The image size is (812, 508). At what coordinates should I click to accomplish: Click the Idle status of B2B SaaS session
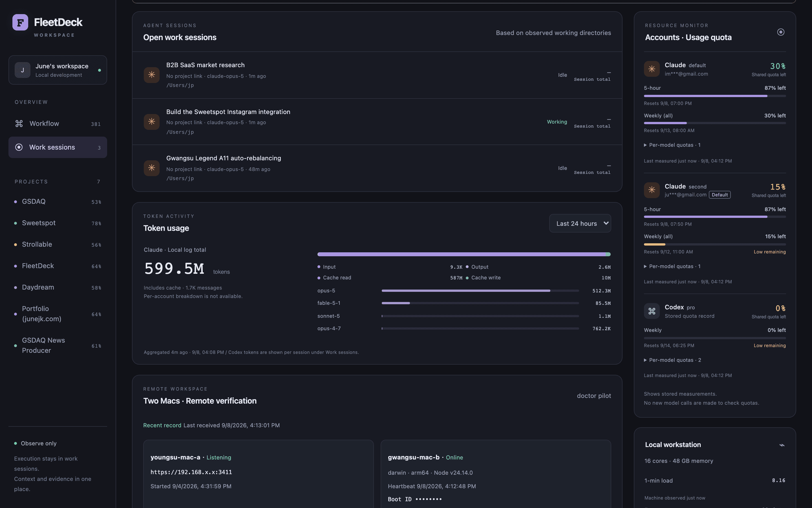point(563,75)
